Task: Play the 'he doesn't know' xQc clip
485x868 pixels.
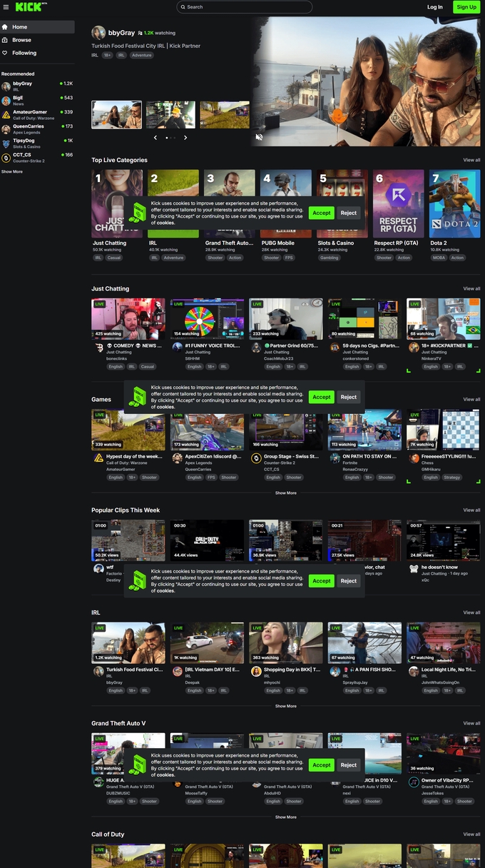Action: click(444, 540)
